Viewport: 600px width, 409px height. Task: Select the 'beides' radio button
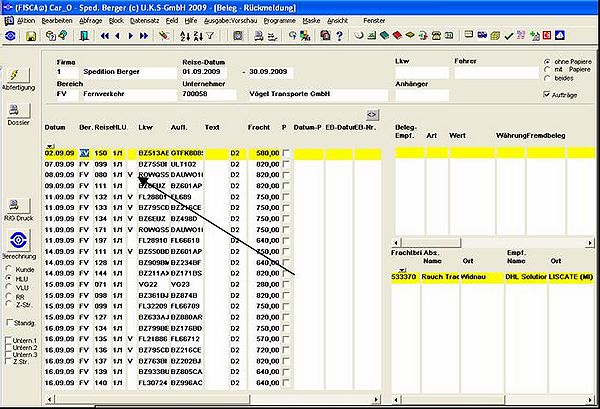(547, 78)
